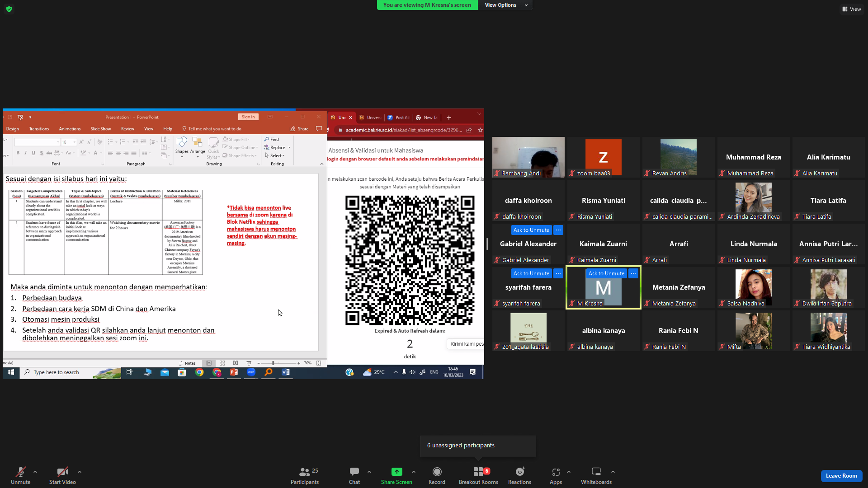Click the Windows search box in shared screen
The height and width of the screenshot is (488, 868).
pos(70,372)
